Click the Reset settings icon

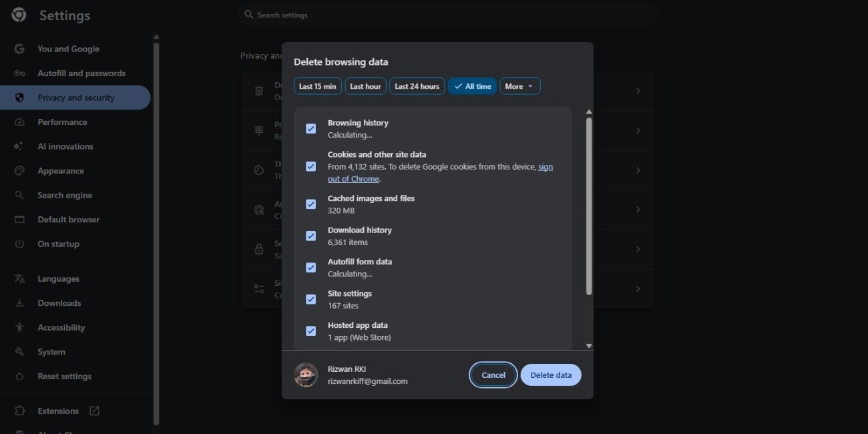click(19, 376)
